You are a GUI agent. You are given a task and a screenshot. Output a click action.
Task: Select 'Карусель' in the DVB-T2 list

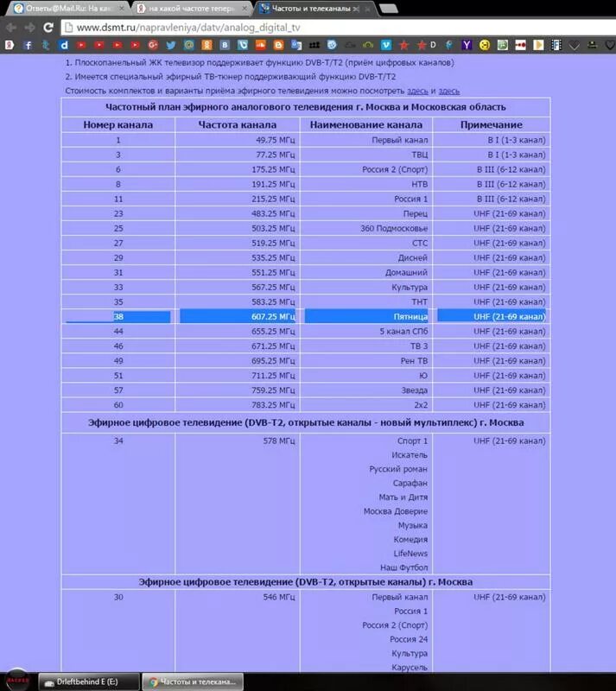click(x=410, y=667)
